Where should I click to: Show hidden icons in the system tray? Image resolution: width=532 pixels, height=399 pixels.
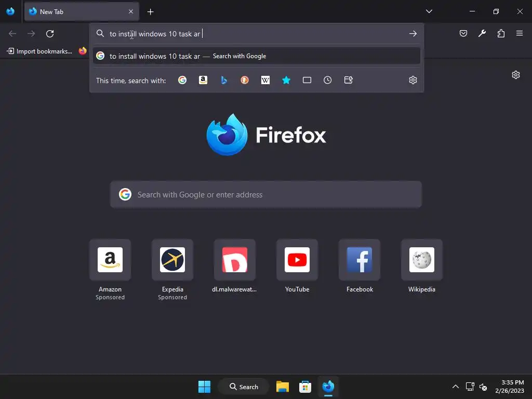click(455, 387)
